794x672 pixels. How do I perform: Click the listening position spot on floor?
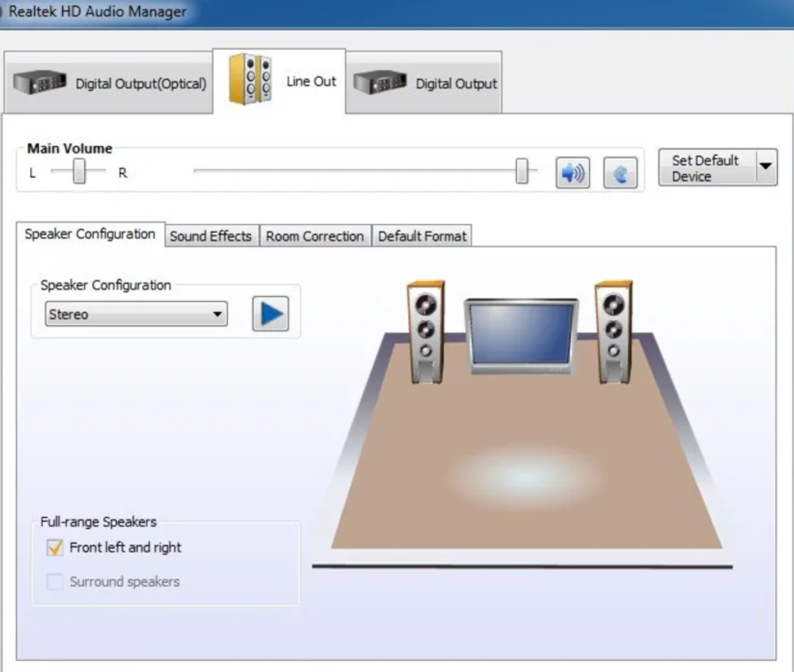[525, 477]
